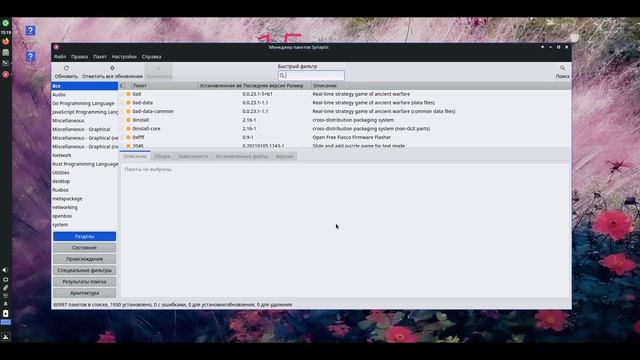This screenshot has height=360, width=640.
Task: Open the terminal icon in left panel
Action: coord(6,63)
